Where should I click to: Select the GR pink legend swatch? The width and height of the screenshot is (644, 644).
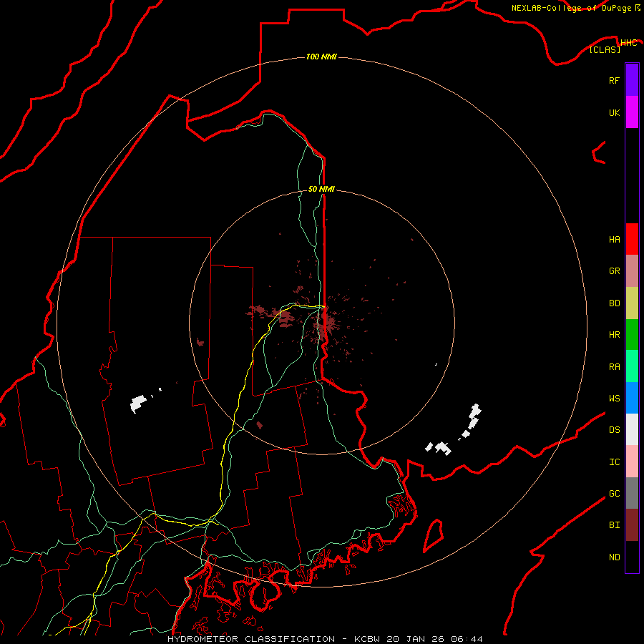click(x=632, y=271)
